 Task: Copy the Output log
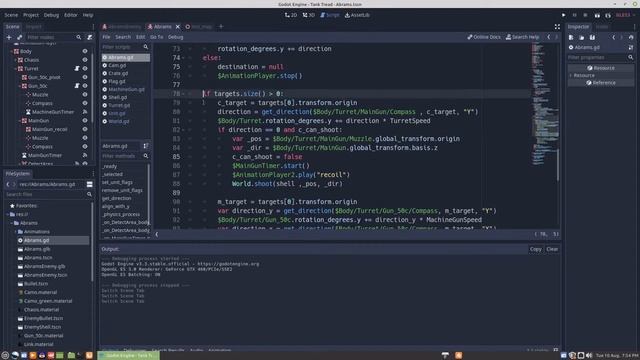[536, 249]
